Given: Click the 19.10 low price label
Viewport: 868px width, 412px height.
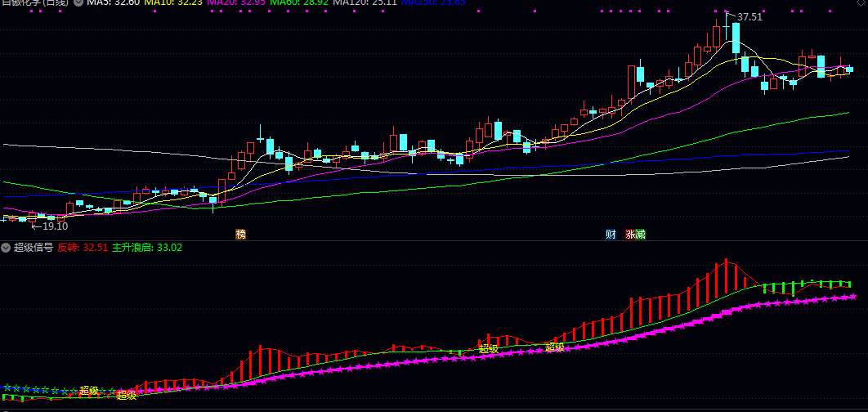Looking at the screenshot, I should 56,226.
